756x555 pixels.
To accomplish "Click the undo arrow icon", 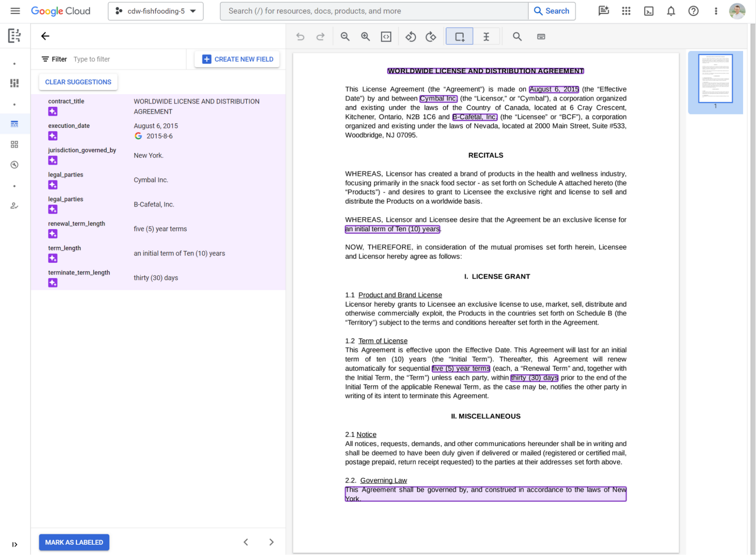I will tap(300, 36).
